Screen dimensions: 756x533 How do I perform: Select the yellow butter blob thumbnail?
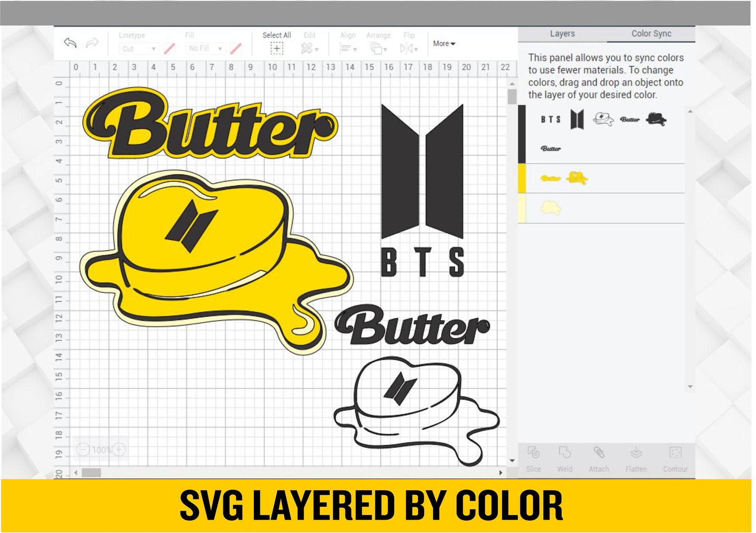point(577,178)
